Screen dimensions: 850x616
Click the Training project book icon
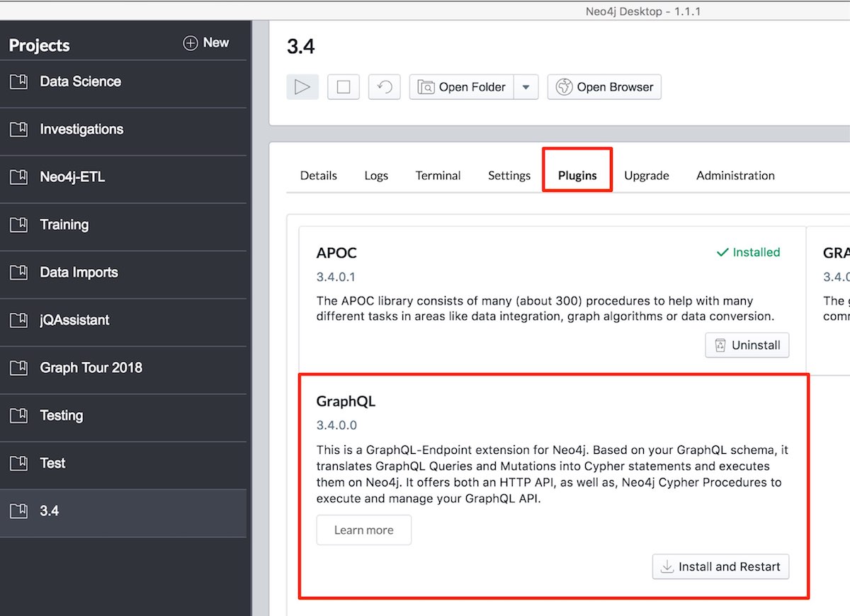(x=18, y=224)
